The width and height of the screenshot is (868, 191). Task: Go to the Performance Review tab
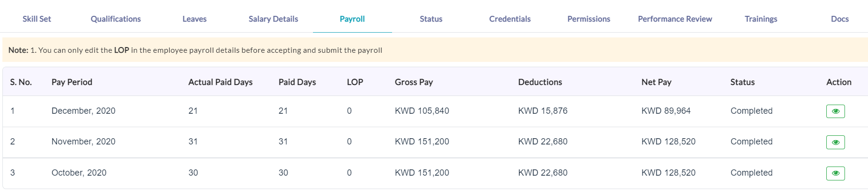coord(675,19)
